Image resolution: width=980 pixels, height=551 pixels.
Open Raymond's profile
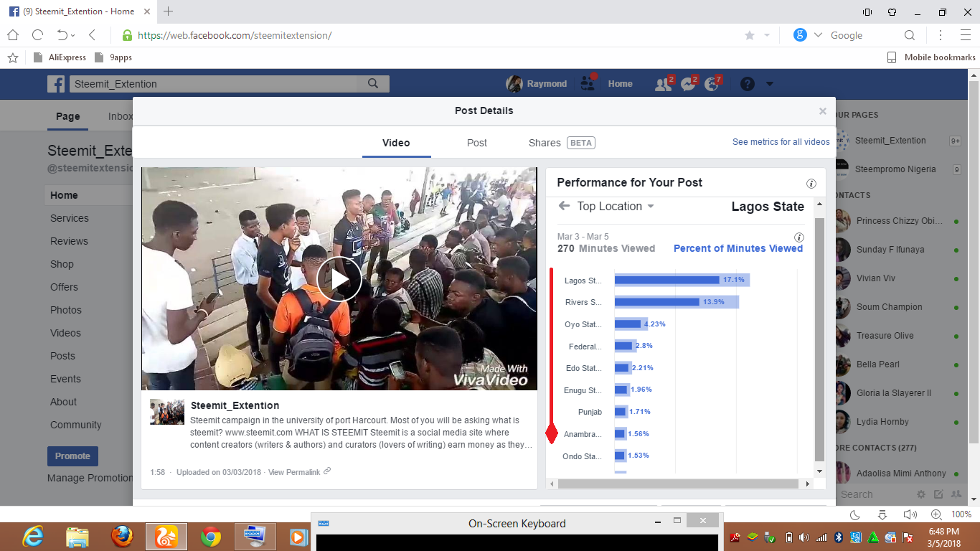(x=537, y=84)
